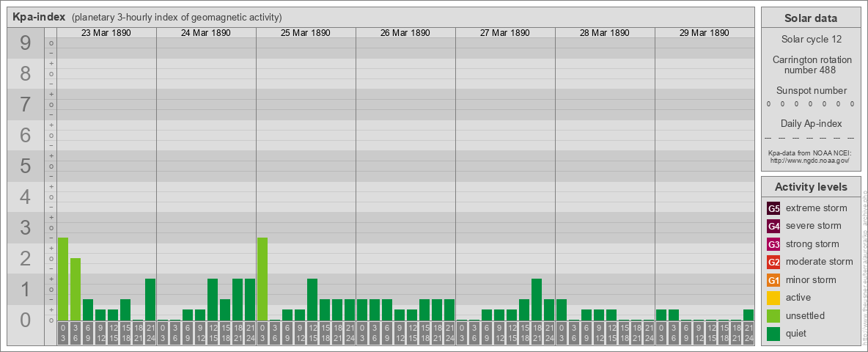Click the 27 Mar 1890 date header

(x=505, y=33)
